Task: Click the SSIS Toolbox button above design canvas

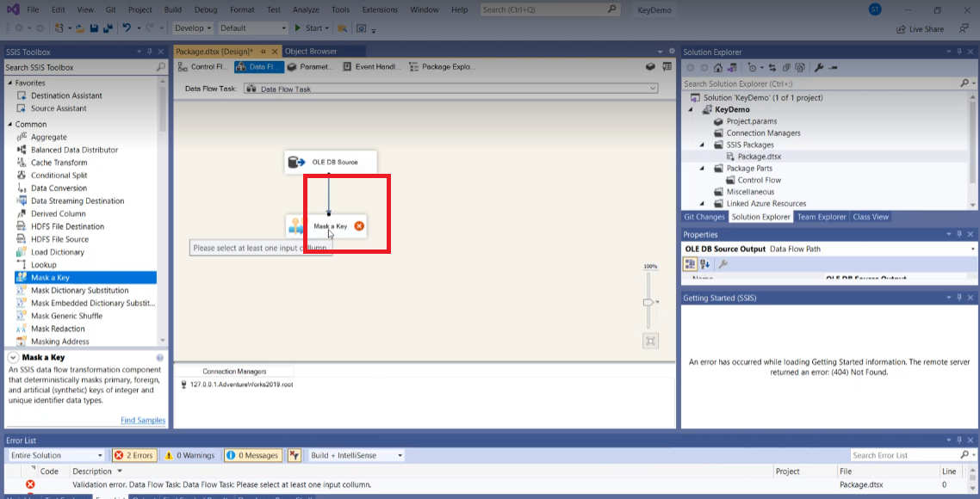Action: click(x=667, y=67)
